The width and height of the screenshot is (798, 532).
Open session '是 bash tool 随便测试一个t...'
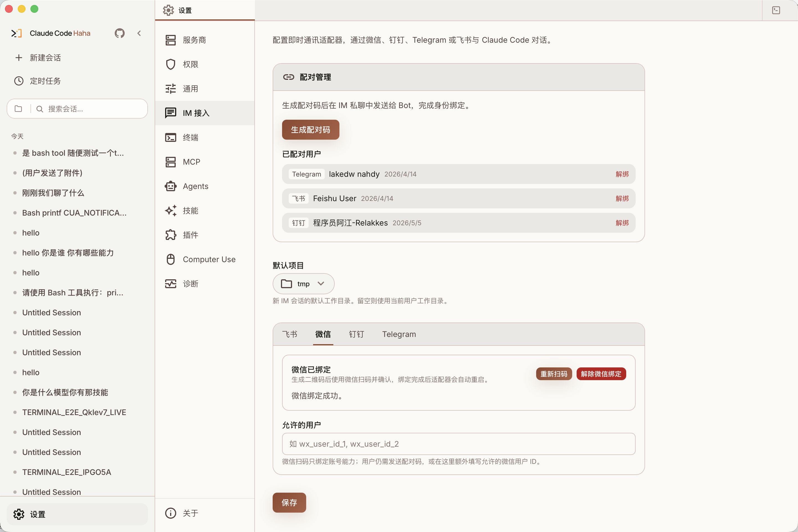[x=77, y=153]
